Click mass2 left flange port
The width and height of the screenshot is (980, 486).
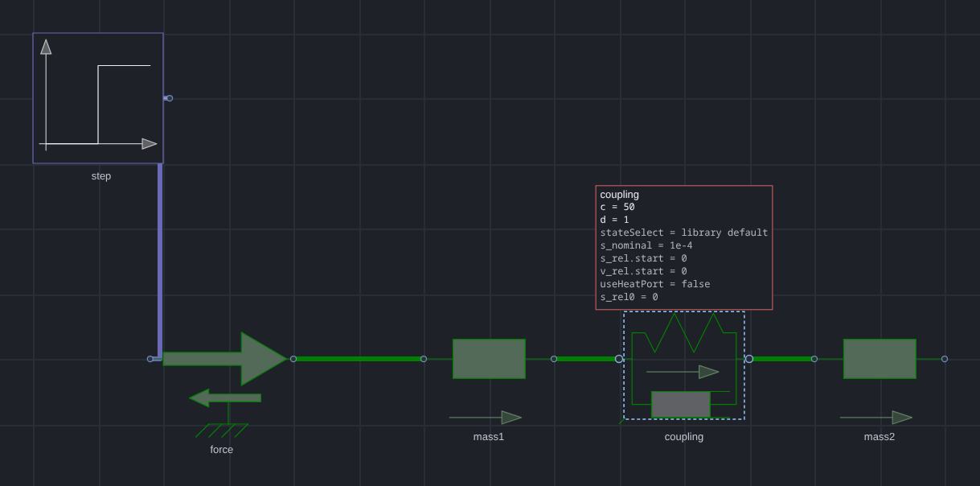tap(814, 359)
